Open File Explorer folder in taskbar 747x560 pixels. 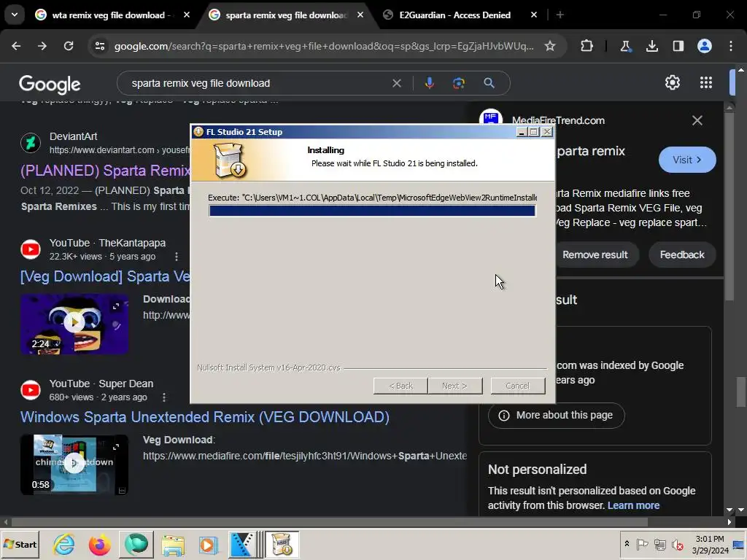click(x=173, y=544)
